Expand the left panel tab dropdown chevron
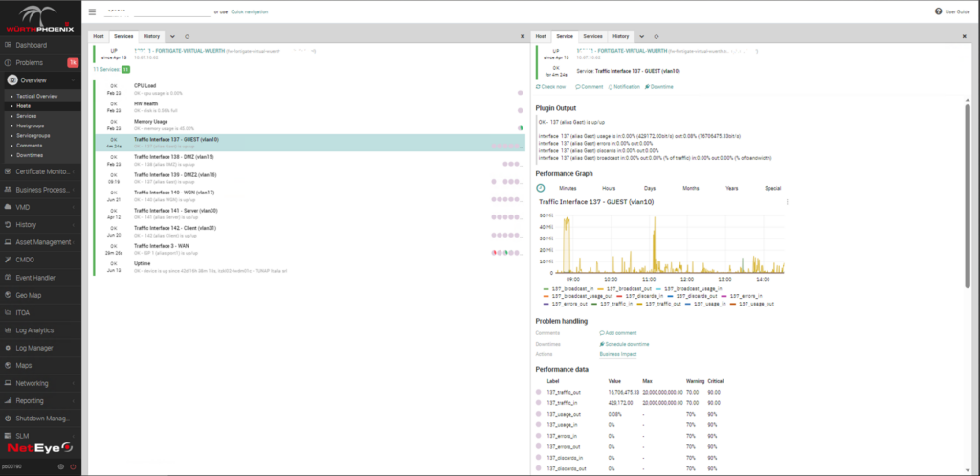 point(172,37)
